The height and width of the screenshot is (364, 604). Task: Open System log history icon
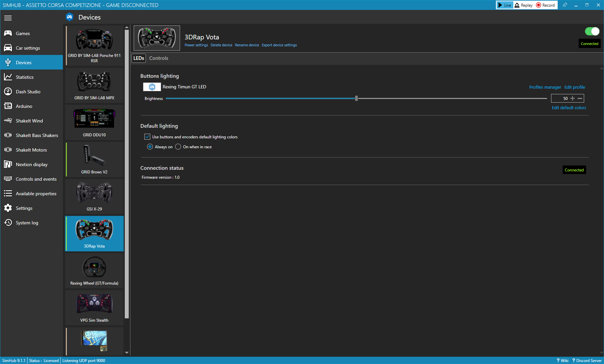[x=8, y=223]
